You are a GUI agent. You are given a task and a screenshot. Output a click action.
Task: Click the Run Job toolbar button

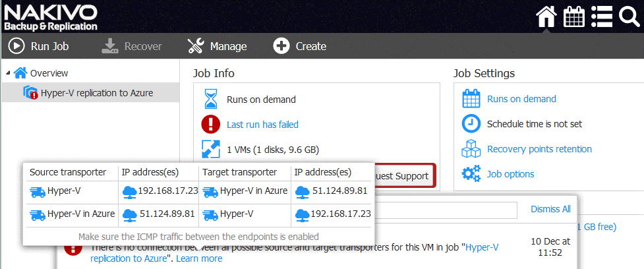38,46
